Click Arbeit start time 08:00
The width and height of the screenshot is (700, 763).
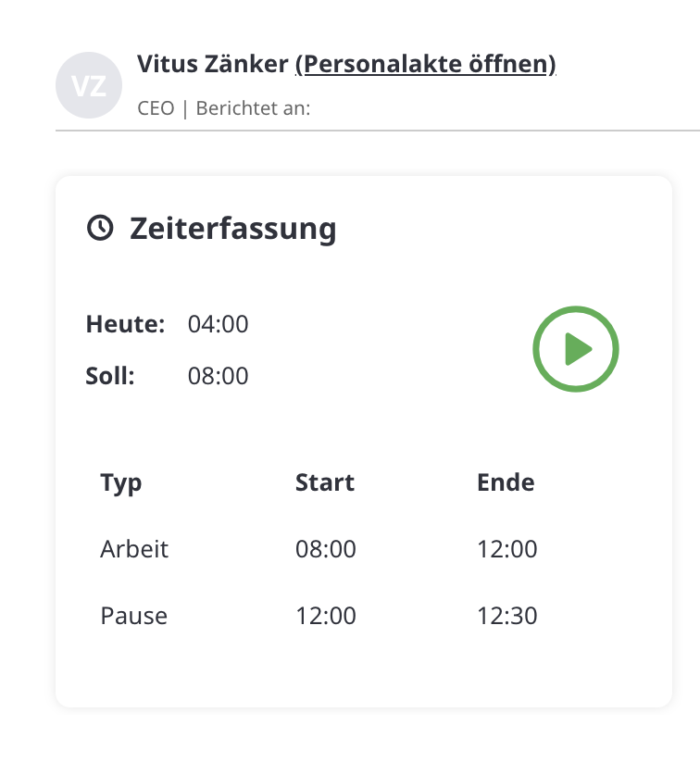click(x=326, y=549)
